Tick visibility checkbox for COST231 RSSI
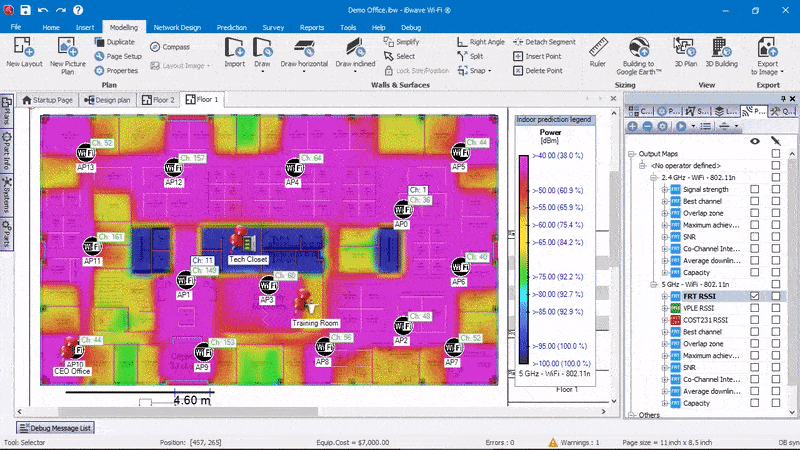 (755, 320)
